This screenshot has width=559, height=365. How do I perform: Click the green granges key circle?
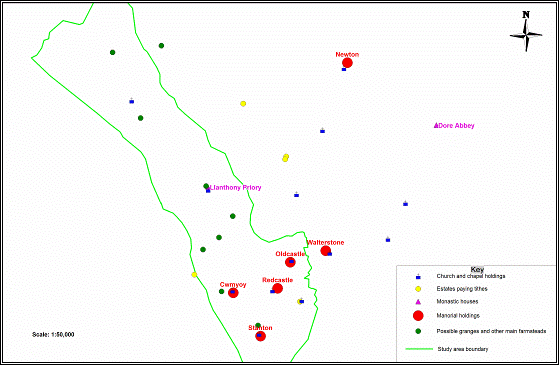pyautogui.click(x=418, y=331)
